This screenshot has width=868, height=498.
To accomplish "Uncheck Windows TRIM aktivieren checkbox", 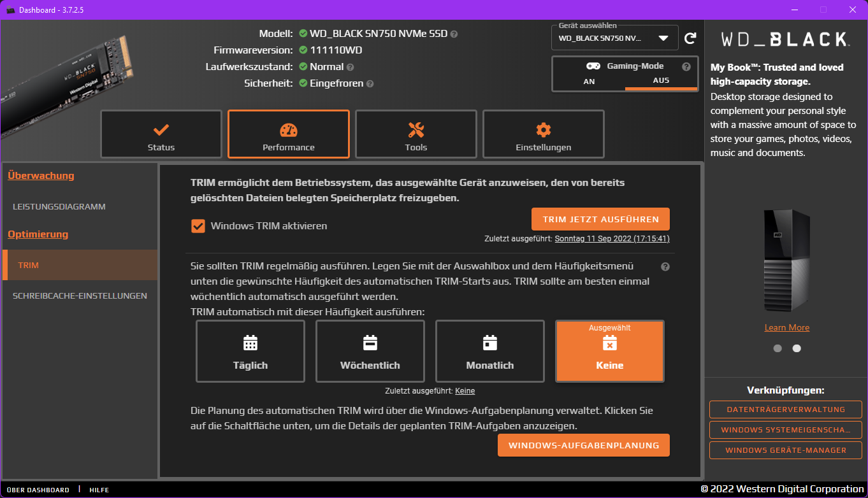I will (198, 225).
